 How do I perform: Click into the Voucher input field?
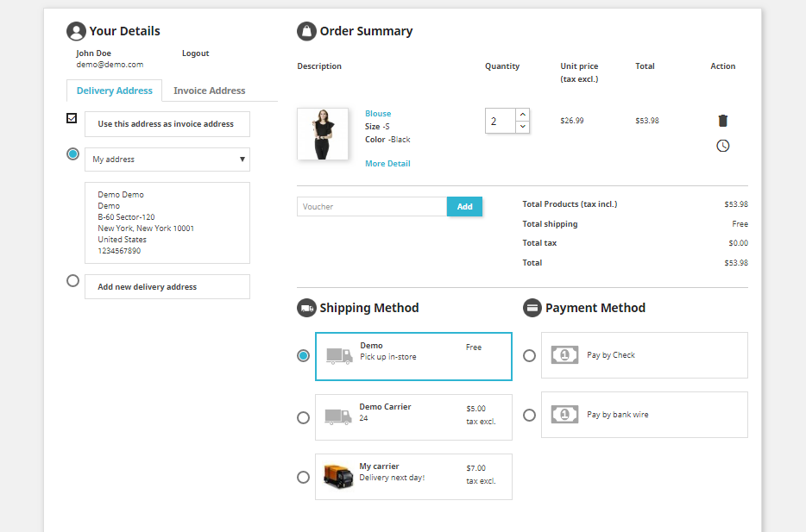tap(372, 206)
